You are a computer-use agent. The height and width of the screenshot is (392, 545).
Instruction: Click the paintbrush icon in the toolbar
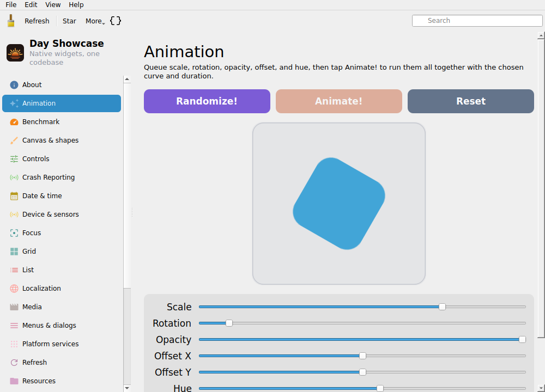(11, 21)
